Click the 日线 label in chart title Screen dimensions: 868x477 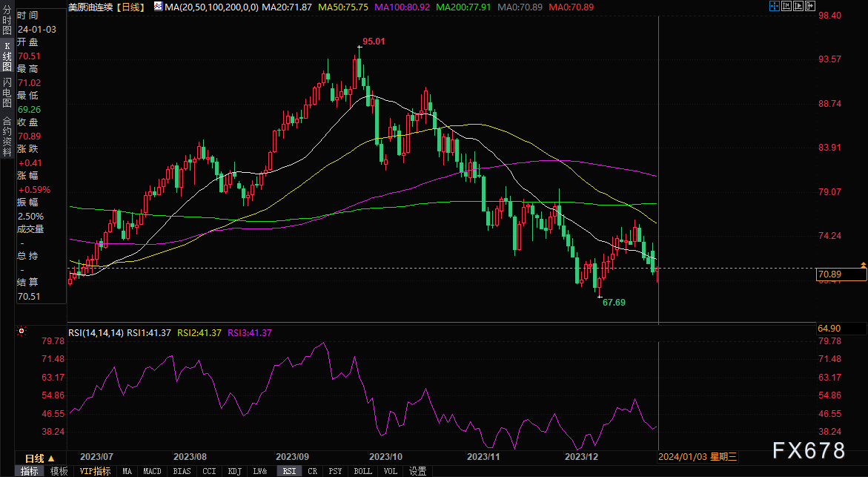(x=130, y=7)
